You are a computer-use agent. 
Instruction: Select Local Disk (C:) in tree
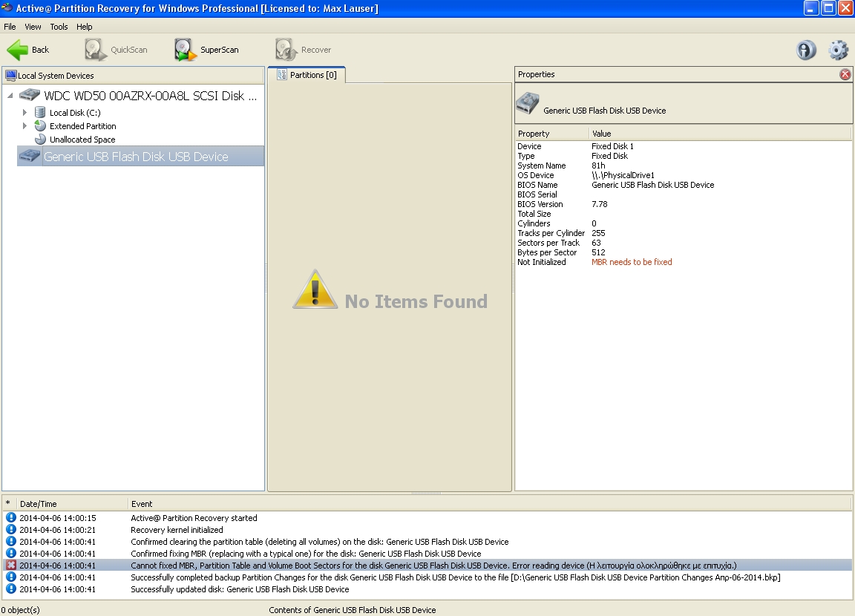click(75, 112)
